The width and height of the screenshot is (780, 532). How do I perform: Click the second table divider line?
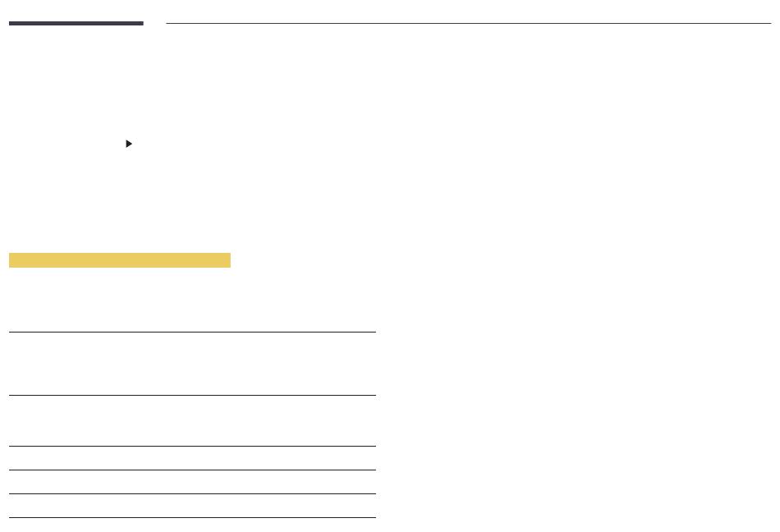[192, 395]
